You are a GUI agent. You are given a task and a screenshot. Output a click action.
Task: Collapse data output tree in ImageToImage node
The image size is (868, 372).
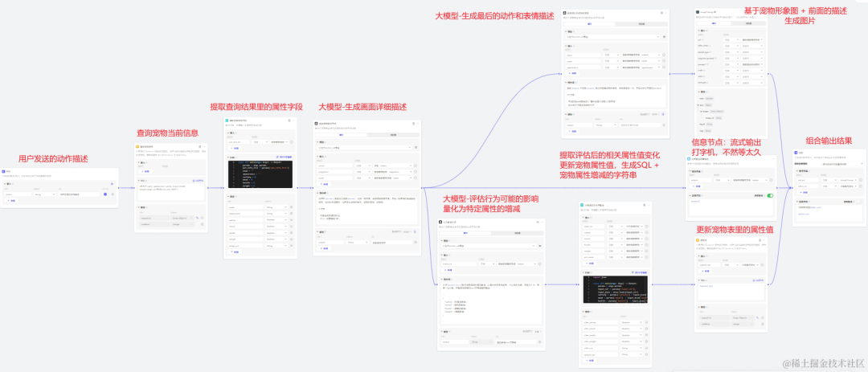coord(698,105)
